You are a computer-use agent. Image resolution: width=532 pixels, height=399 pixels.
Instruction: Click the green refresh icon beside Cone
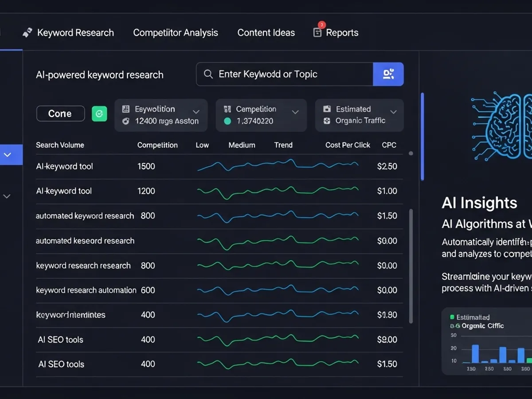point(99,113)
